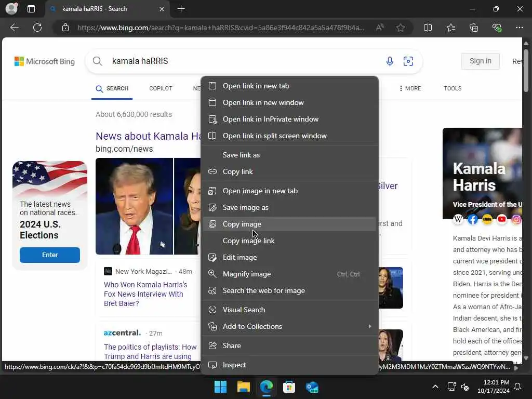Start voice search with the microphone icon

click(x=390, y=61)
